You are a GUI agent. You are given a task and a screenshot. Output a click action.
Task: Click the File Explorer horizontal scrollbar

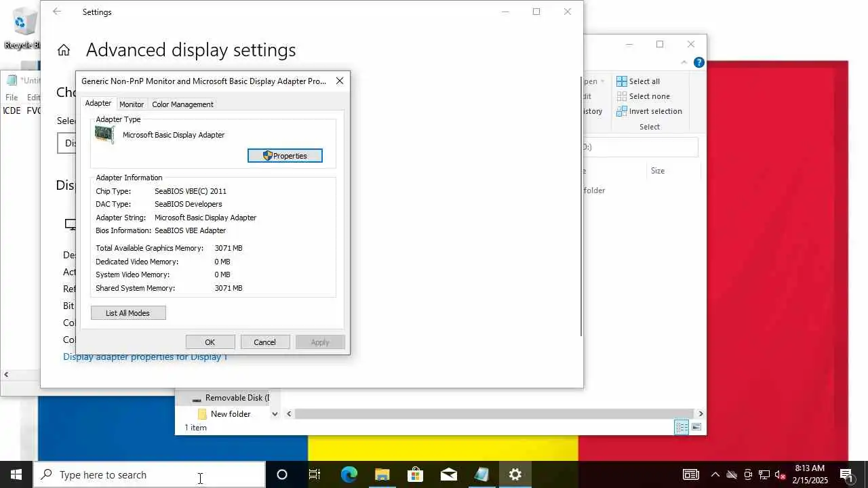(x=494, y=413)
